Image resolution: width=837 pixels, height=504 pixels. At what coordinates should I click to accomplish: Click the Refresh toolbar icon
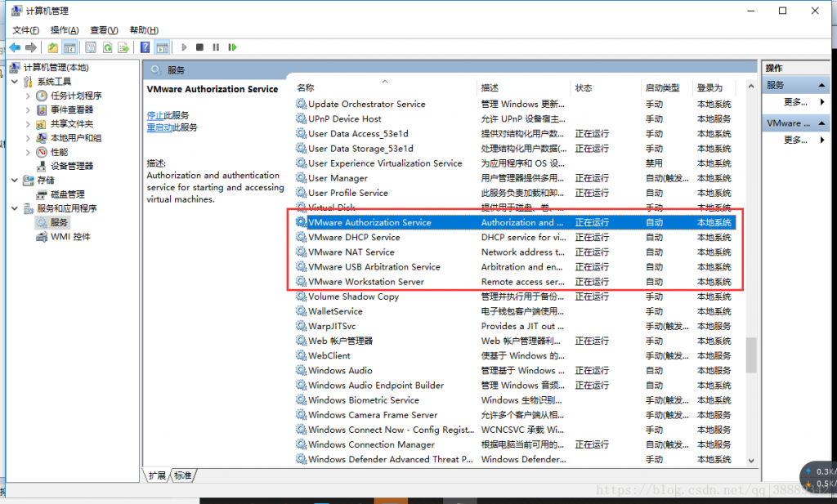click(x=107, y=47)
